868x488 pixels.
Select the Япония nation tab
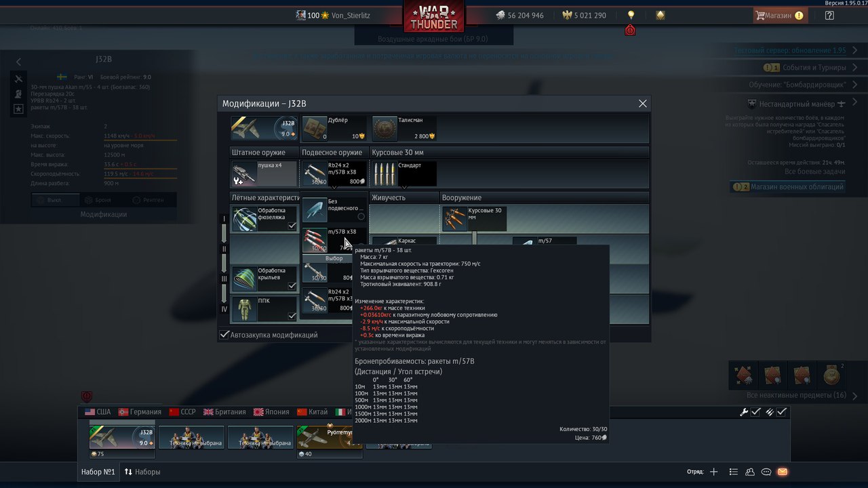271,411
